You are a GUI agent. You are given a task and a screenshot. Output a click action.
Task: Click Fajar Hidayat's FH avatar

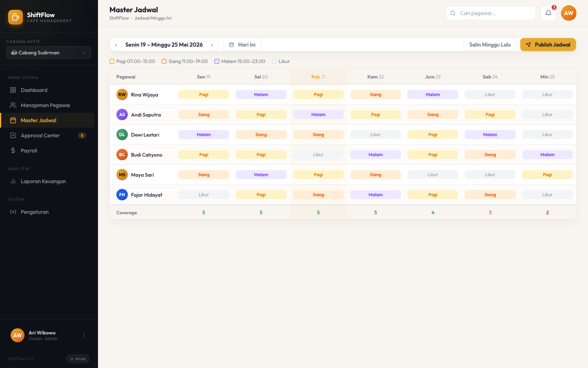(122, 195)
